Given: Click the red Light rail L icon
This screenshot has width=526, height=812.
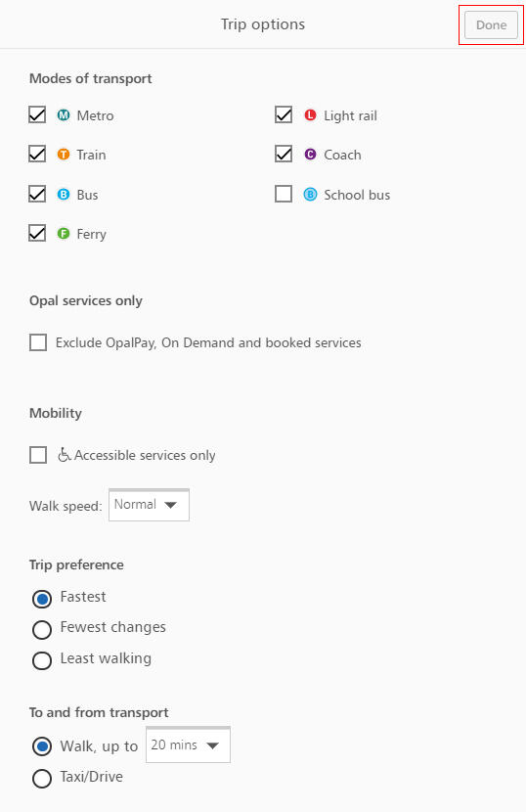Looking at the screenshot, I should click(x=310, y=115).
